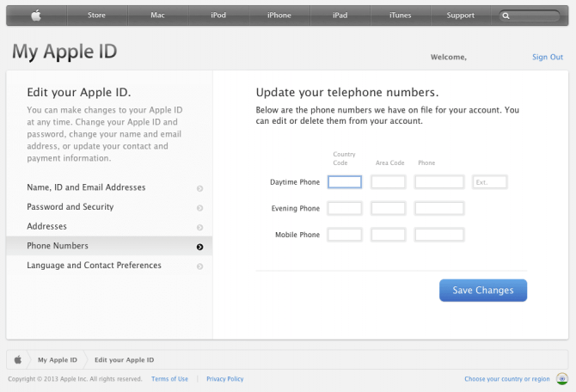Viewport: 576px width, 392px height.
Task: Click arrow icon beside Name, ID and Email Addresses
Action: pyautogui.click(x=199, y=188)
